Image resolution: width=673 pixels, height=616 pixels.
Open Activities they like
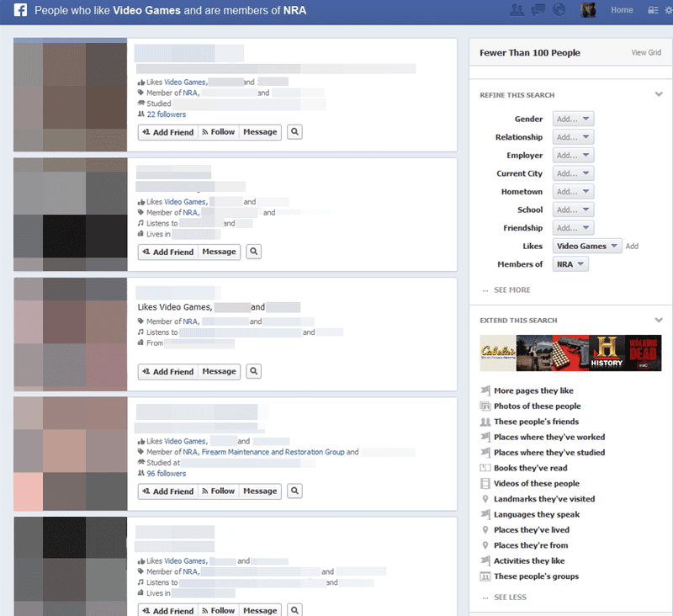tap(529, 560)
